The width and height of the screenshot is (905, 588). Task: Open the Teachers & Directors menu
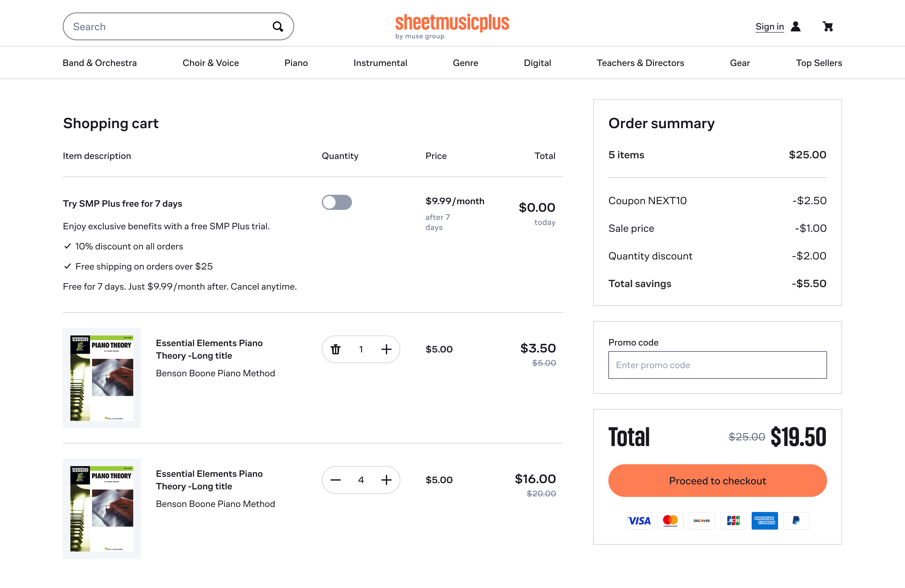tap(640, 63)
